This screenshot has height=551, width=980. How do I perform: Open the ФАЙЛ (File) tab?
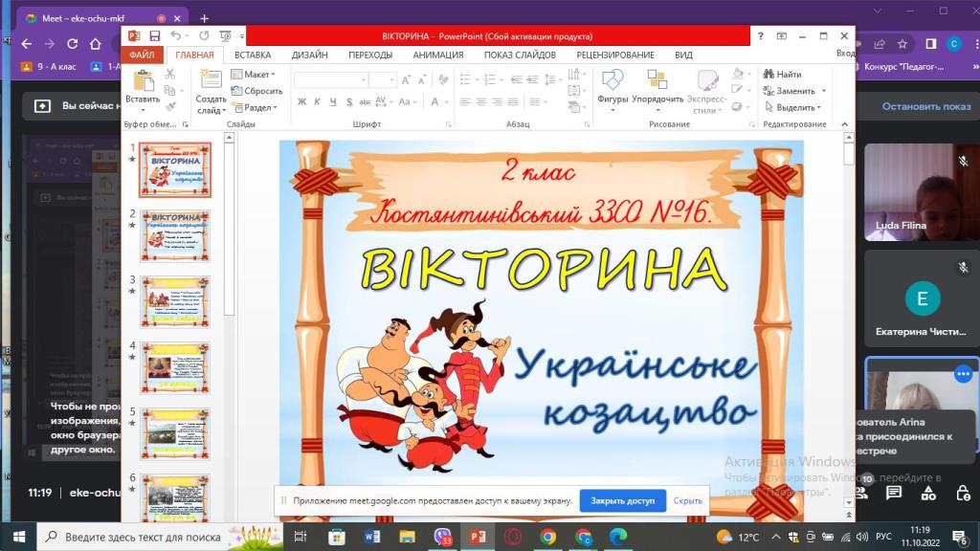142,55
